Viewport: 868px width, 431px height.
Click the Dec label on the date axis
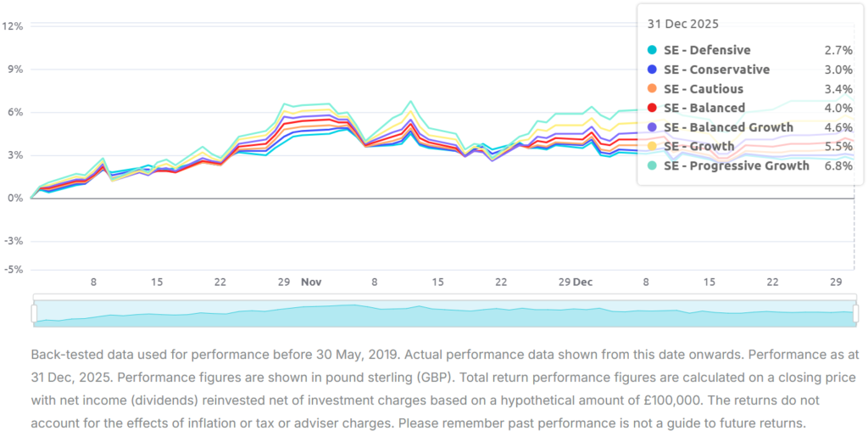click(x=582, y=282)
